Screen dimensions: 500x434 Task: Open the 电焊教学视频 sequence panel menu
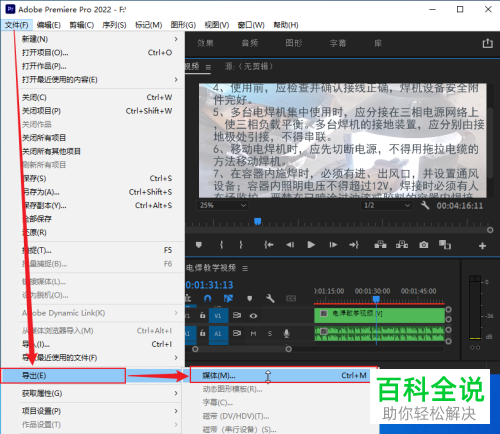(245, 268)
